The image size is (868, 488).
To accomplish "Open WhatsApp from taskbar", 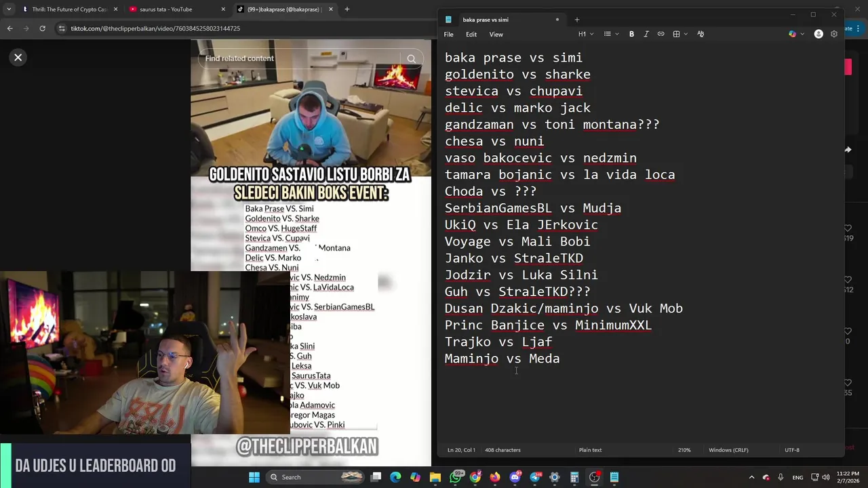I will (456, 477).
